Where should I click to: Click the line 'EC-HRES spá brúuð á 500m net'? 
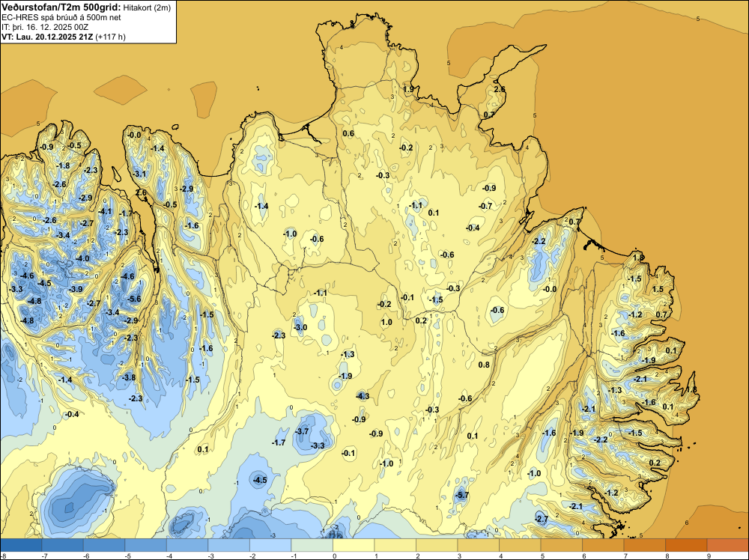click(61, 17)
